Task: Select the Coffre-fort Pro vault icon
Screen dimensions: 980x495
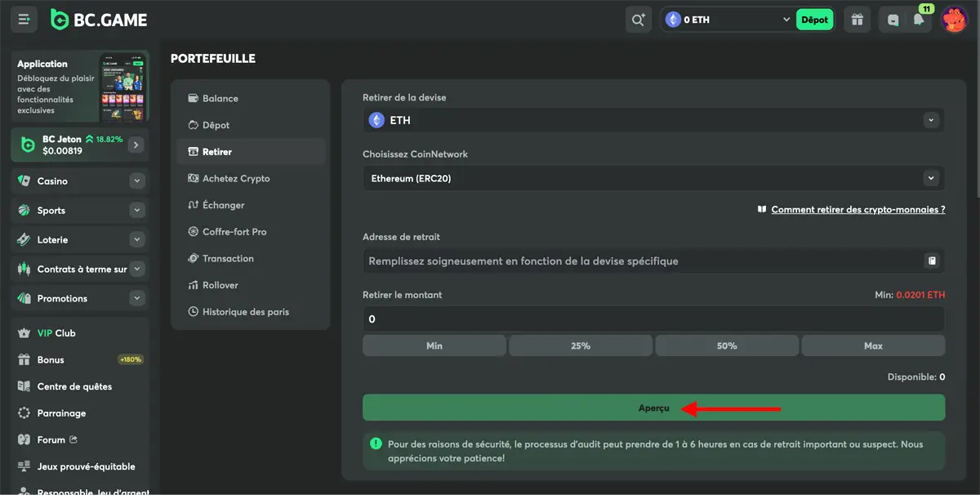Action: pyautogui.click(x=194, y=231)
